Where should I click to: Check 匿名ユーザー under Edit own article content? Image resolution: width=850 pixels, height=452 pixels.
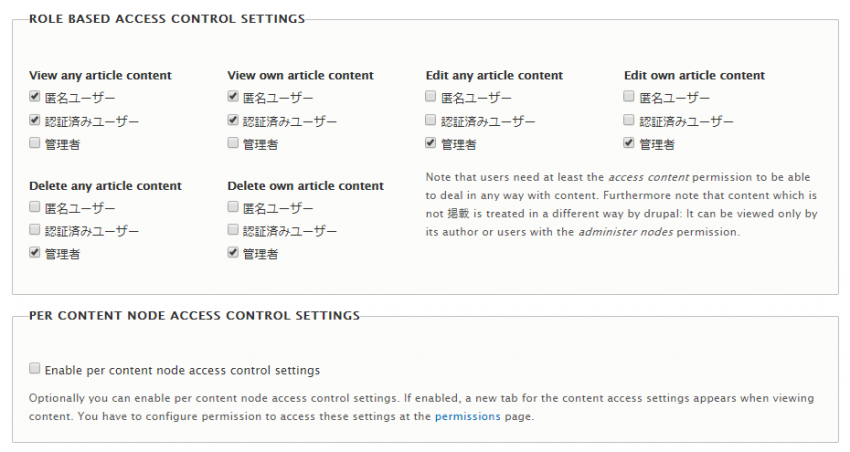click(629, 97)
